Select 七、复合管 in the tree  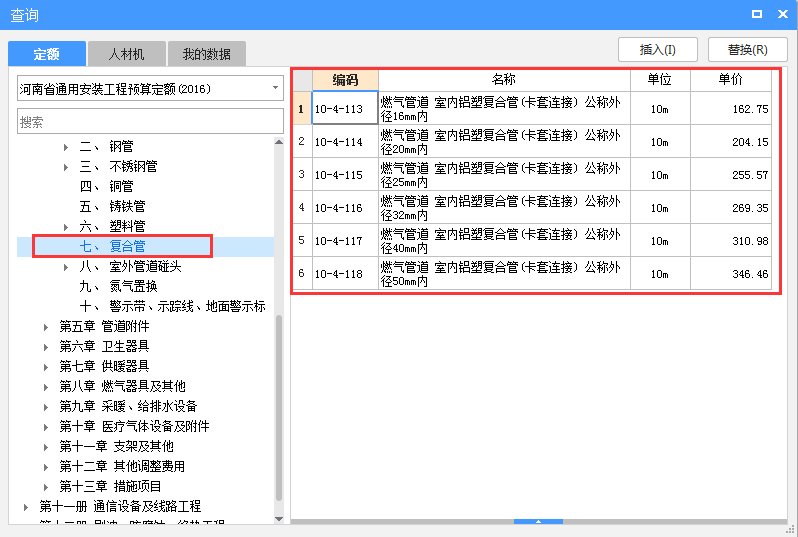[x=112, y=246]
